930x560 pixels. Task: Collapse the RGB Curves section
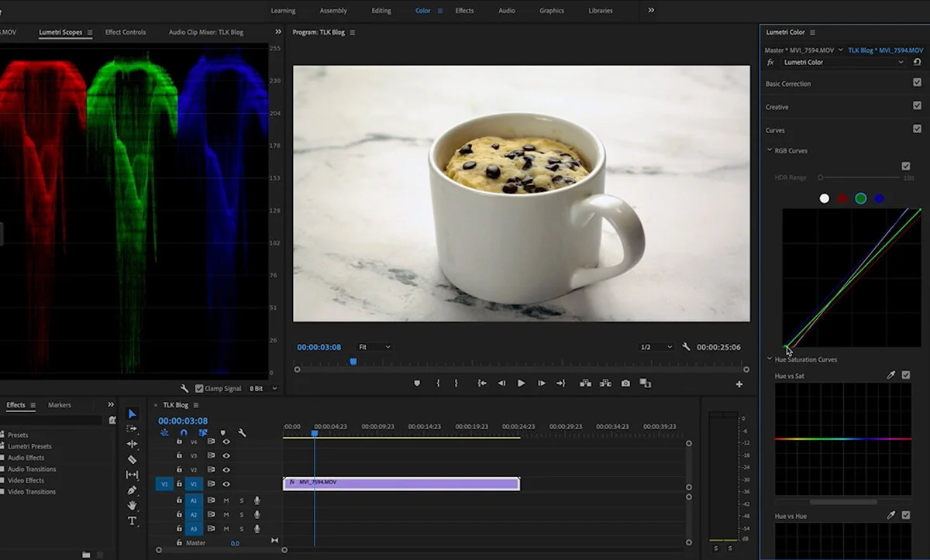[x=770, y=150]
